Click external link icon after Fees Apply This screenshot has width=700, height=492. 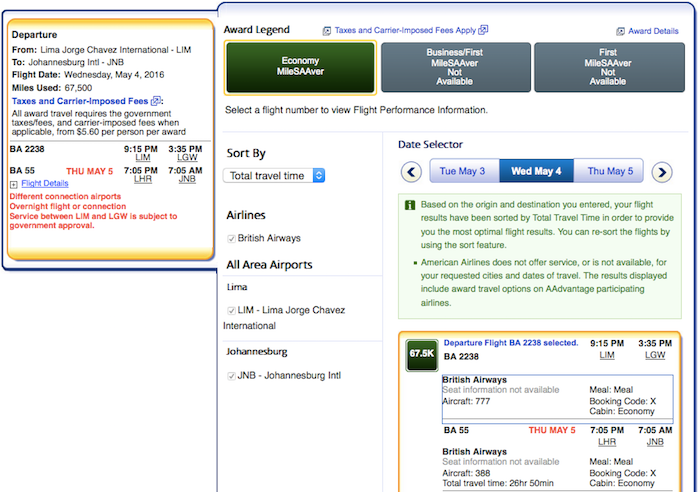pyautogui.click(x=483, y=30)
